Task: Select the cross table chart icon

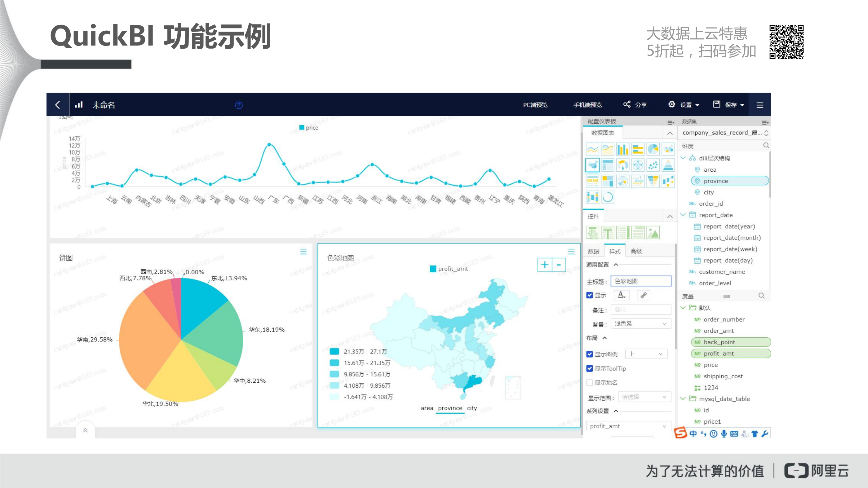Action: click(x=608, y=165)
